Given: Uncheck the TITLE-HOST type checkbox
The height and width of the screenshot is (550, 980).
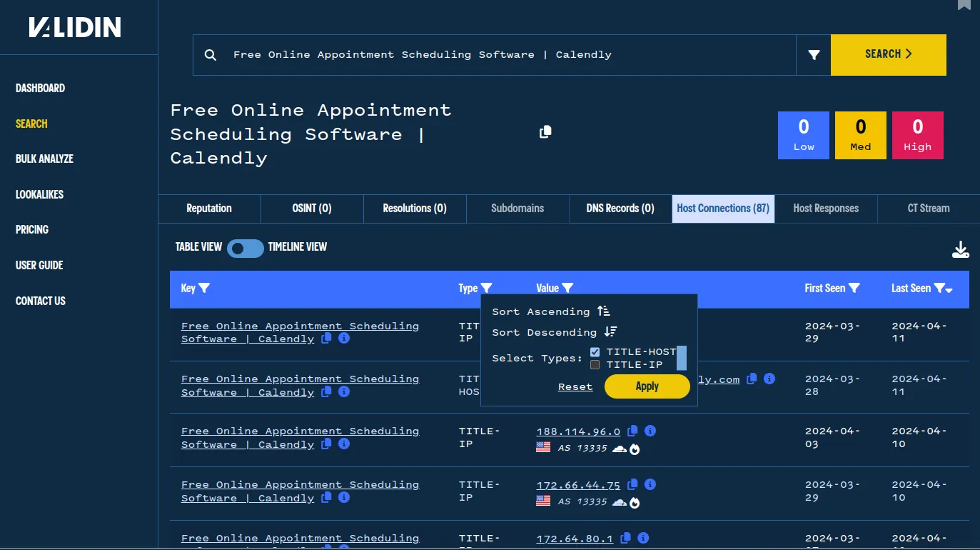Looking at the screenshot, I should 595,352.
